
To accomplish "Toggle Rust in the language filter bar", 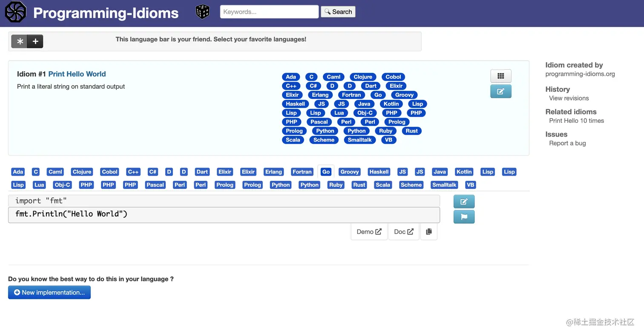I will pos(359,185).
